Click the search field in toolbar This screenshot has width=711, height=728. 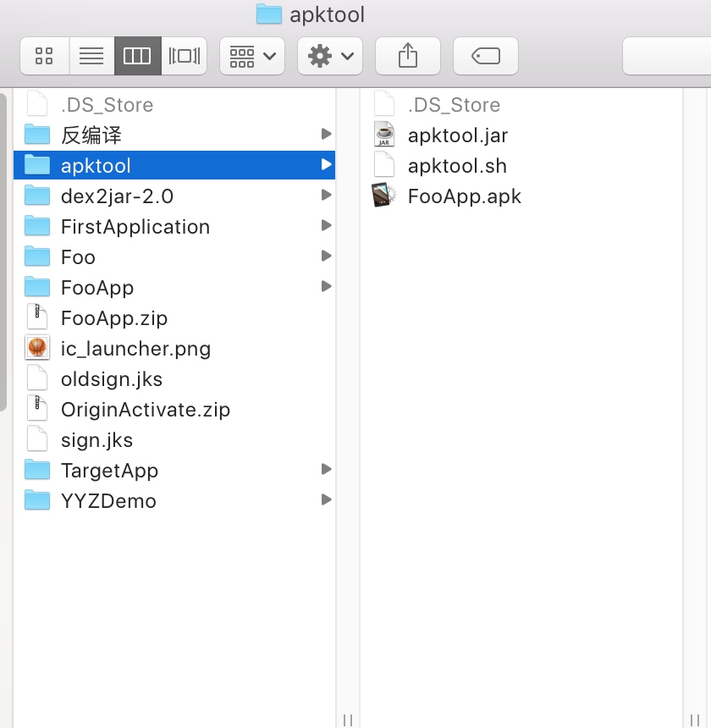click(x=666, y=56)
